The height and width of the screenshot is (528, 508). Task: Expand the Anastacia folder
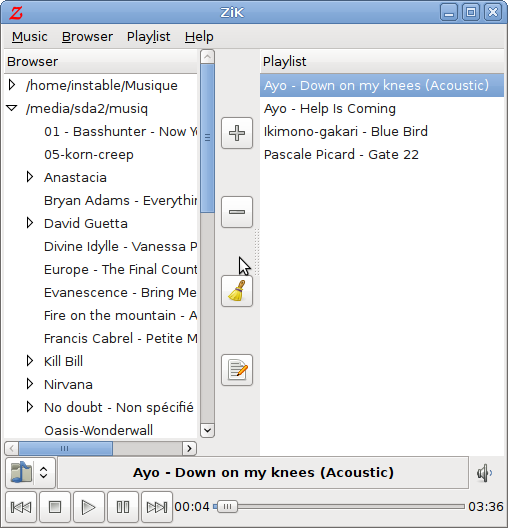[x=30, y=177]
